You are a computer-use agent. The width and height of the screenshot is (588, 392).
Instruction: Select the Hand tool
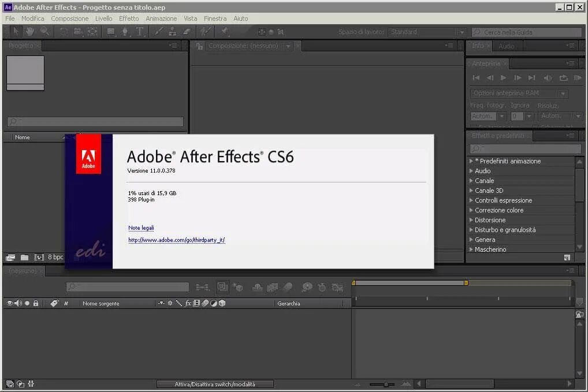point(30,32)
